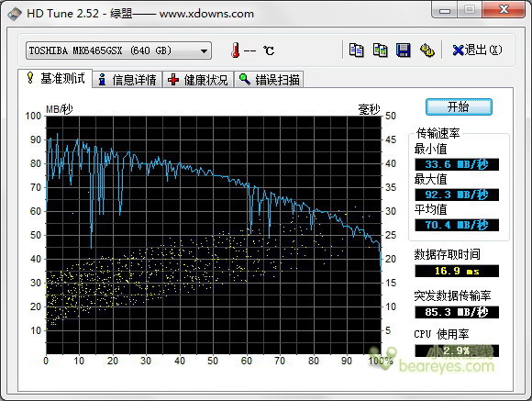
Task: Click the drive selector dropdown arrow
Action: pos(204,51)
